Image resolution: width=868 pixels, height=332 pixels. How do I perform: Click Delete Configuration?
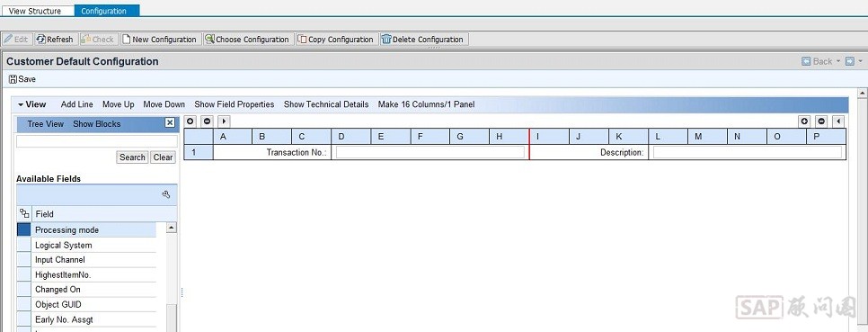tap(424, 40)
